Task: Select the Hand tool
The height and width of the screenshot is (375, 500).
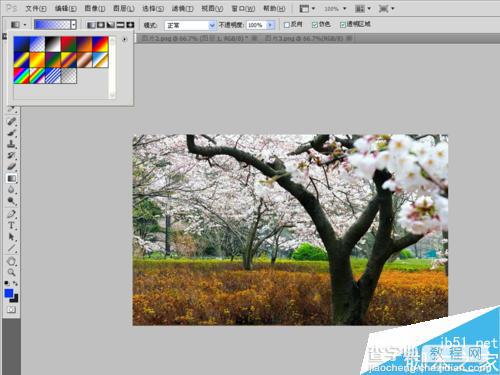Action: pos(11,261)
